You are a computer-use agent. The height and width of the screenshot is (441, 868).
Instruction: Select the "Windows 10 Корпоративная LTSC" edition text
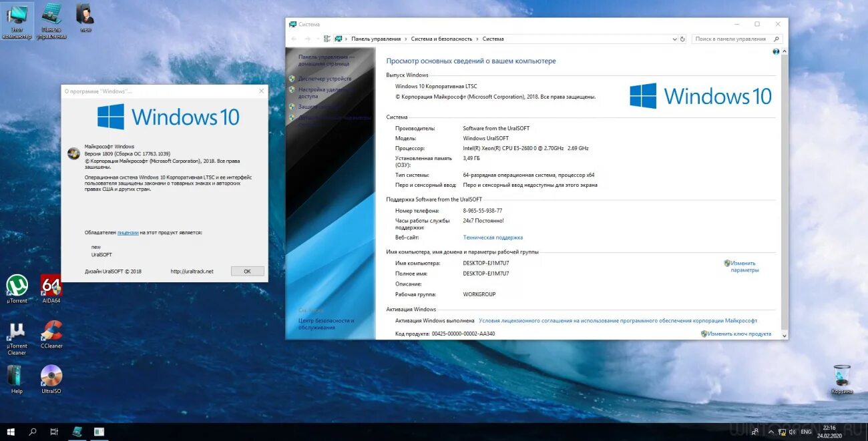[x=436, y=87]
